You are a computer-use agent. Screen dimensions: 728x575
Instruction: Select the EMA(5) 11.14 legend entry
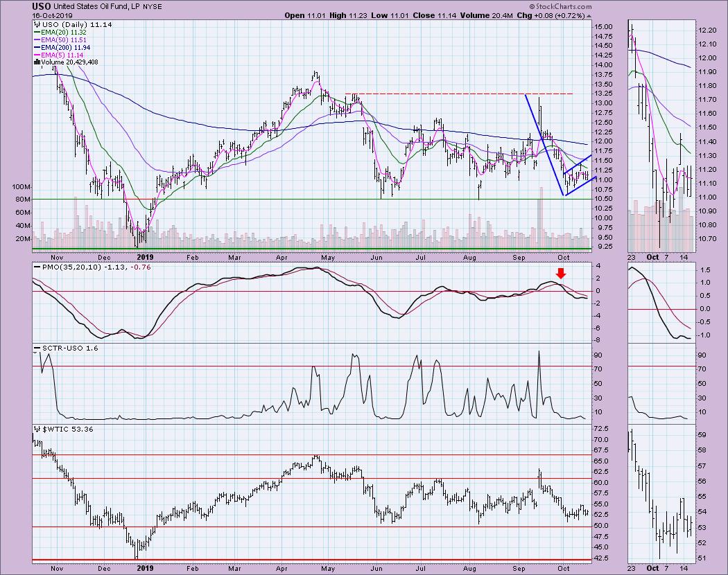coord(62,55)
